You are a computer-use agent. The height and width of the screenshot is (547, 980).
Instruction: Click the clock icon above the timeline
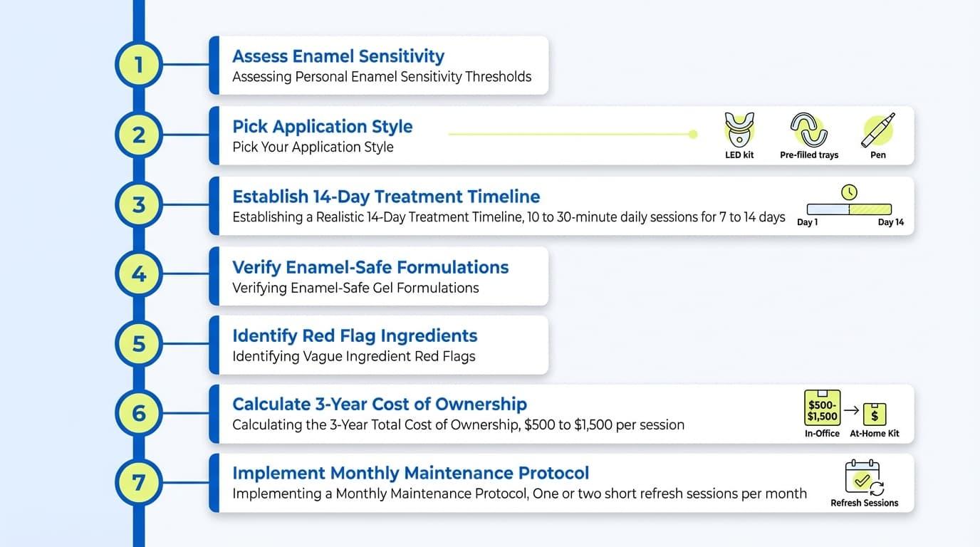(x=849, y=192)
